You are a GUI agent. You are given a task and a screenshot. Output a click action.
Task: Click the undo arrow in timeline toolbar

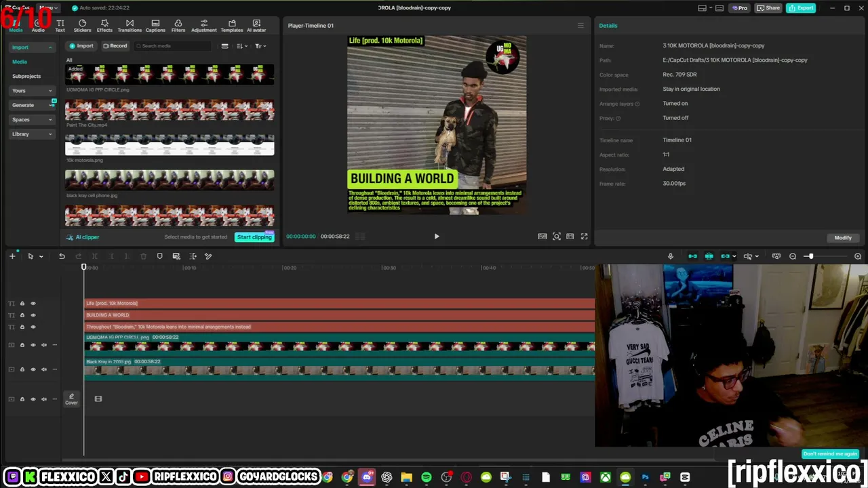point(62,256)
